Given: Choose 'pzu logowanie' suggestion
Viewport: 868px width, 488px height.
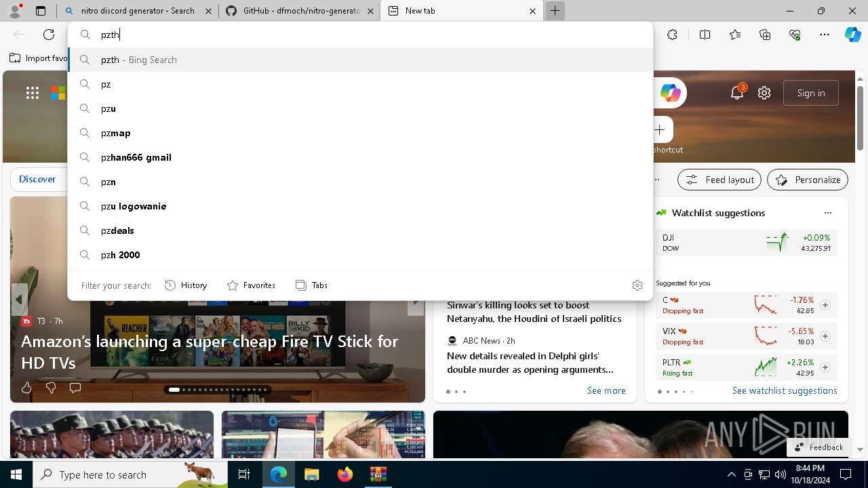Looking at the screenshot, I should point(360,206).
